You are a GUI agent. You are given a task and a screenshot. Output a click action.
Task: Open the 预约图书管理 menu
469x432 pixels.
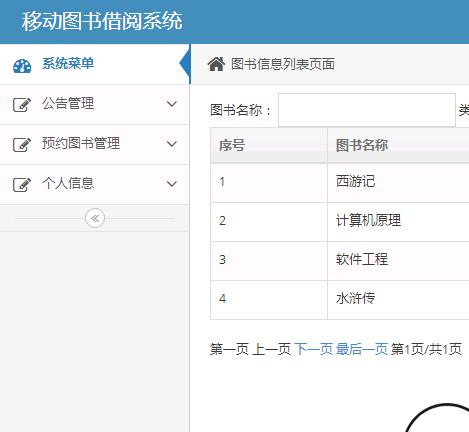(x=95, y=144)
